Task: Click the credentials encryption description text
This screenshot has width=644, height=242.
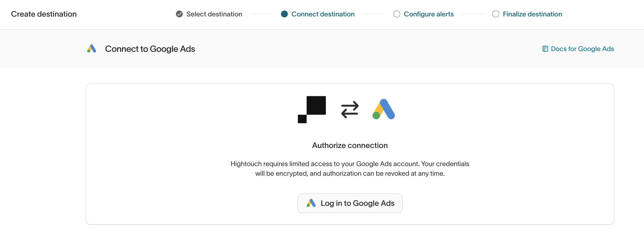Action: pyautogui.click(x=350, y=168)
